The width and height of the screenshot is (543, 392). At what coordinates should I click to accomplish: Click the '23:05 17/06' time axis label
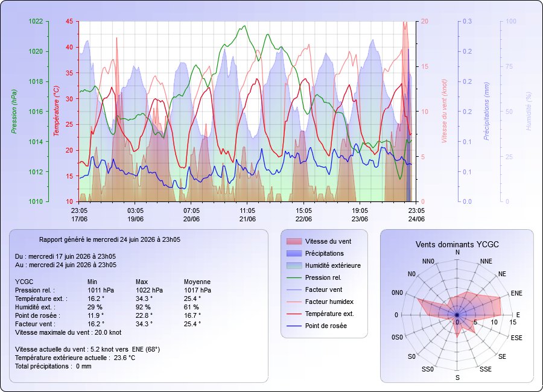tap(79, 215)
